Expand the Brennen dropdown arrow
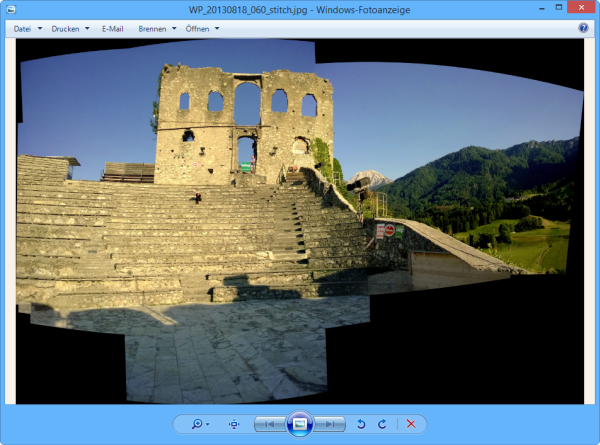The image size is (600, 445). [x=174, y=28]
